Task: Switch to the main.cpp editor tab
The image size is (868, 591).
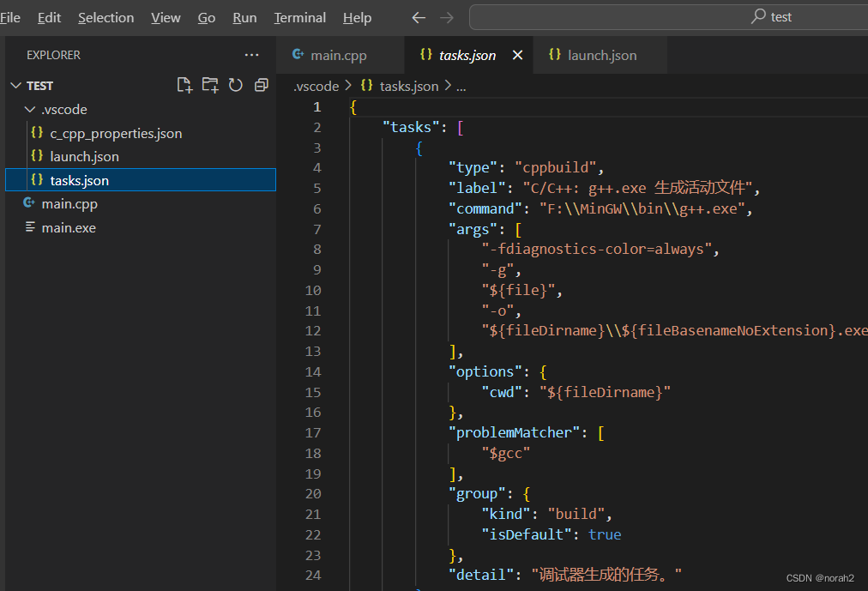Action: (340, 55)
